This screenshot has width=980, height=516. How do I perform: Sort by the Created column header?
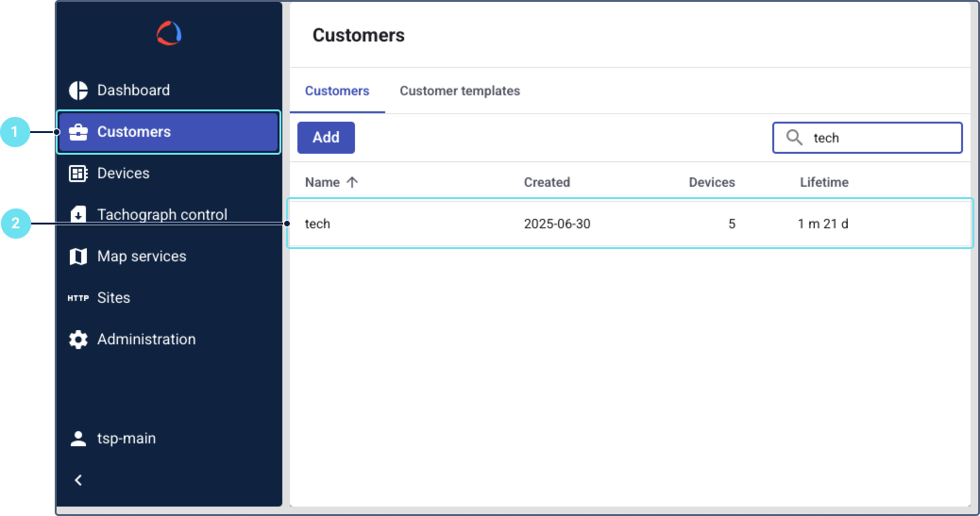click(547, 182)
